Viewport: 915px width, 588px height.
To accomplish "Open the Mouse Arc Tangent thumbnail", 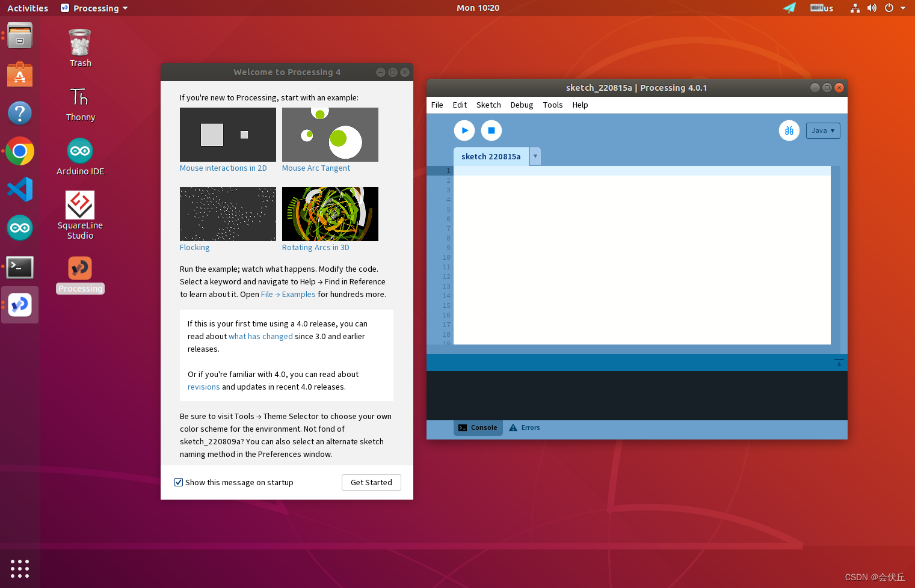I will (330, 135).
